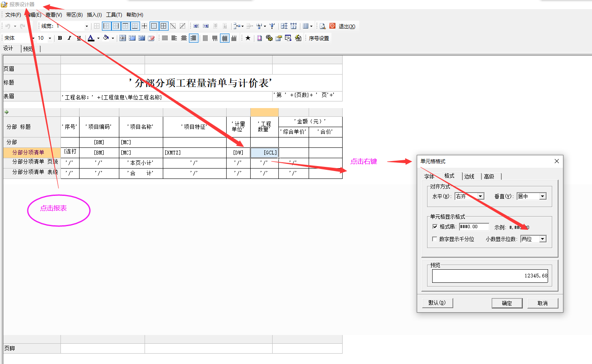Select the [GCL] cell
The image size is (592, 364).
(264, 152)
